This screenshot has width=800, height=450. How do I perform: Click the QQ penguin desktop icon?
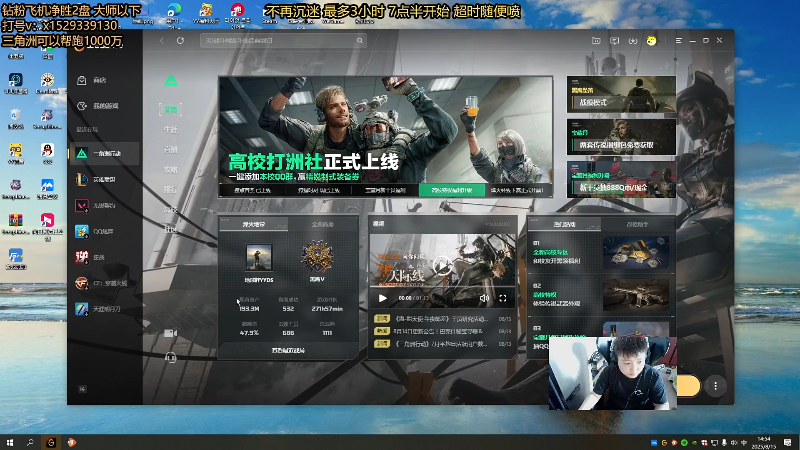[x=47, y=153]
